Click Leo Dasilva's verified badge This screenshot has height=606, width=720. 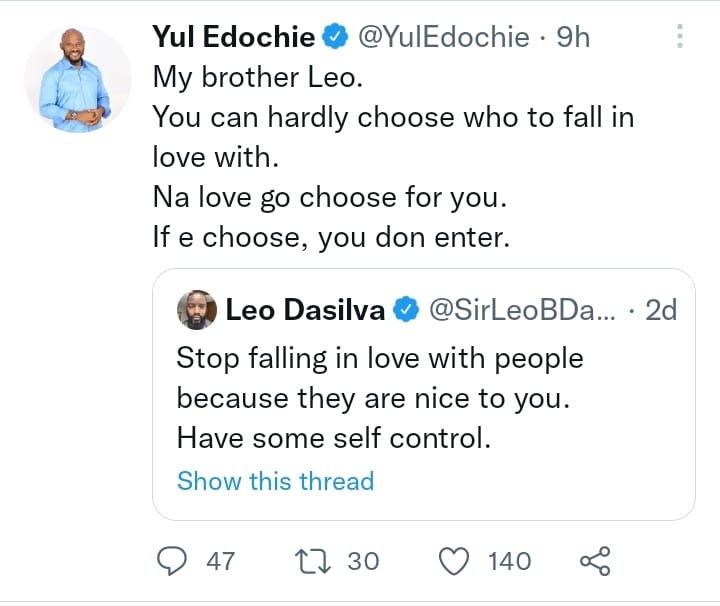coord(405,311)
